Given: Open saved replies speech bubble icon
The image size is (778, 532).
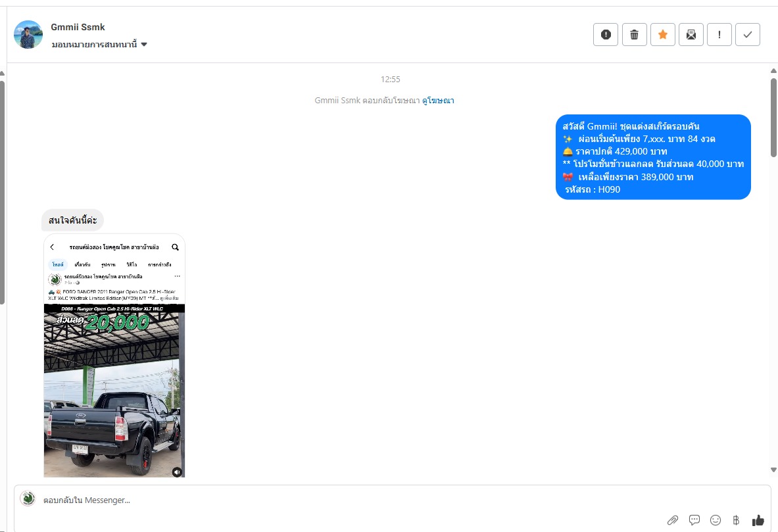Looking at the screenshot, I should pyautogui.click(x=694, y=520).
